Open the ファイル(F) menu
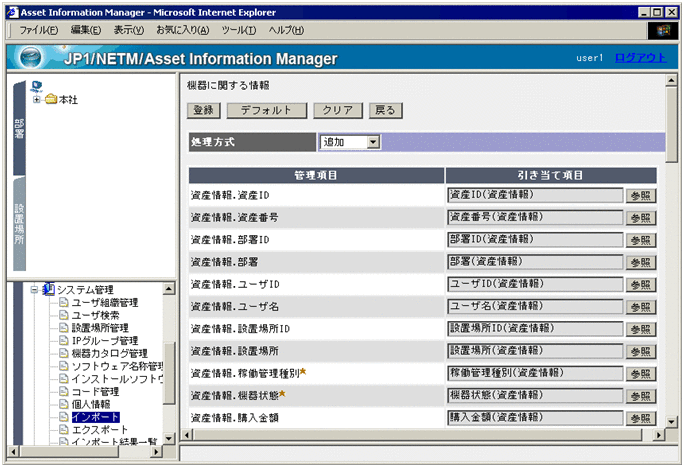 point(39,31)
